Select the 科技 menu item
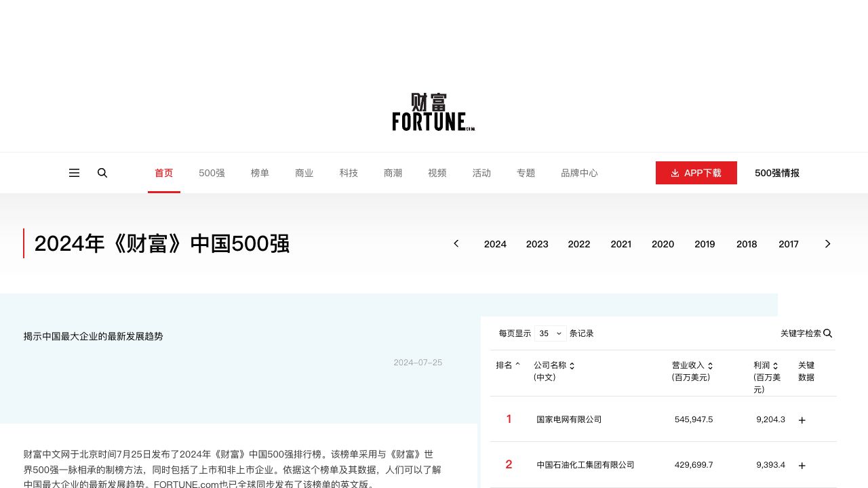 (x=349, y=173)
